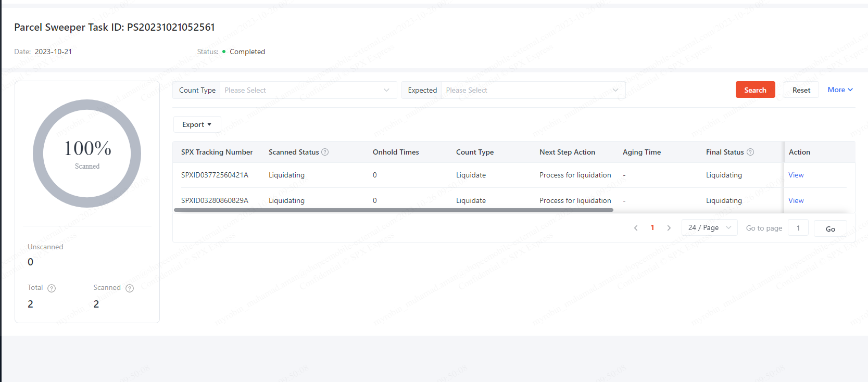
Task: Click the Next Step Action column header
Action: coord(567,152)
